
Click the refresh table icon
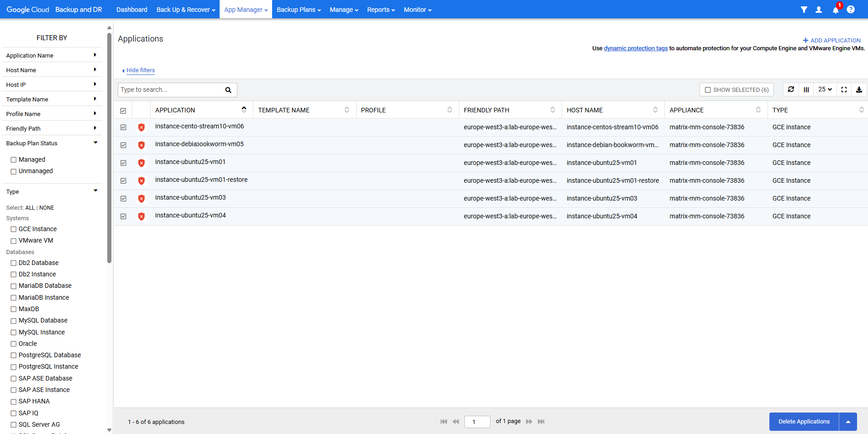791,90
